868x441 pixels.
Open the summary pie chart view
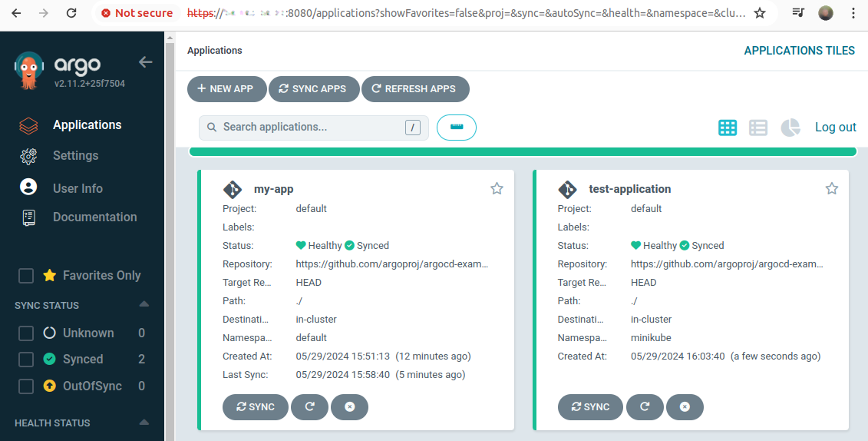coord(790,128)
